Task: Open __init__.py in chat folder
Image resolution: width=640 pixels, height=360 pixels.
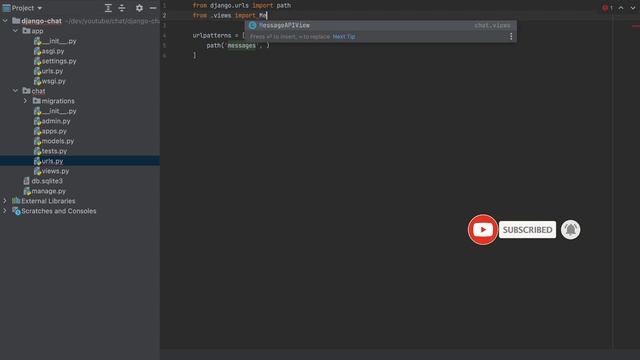Action: pyautogui.click(x=59, y=111)
